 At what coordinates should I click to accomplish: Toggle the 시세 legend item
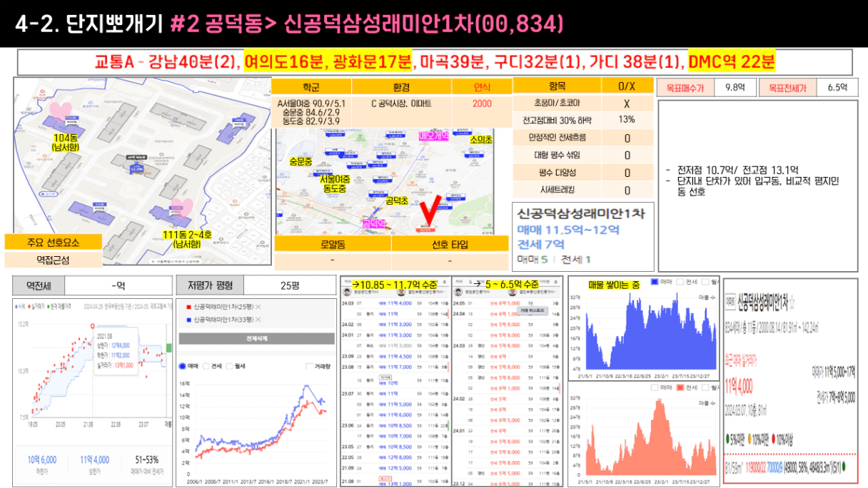coord(21,305)
